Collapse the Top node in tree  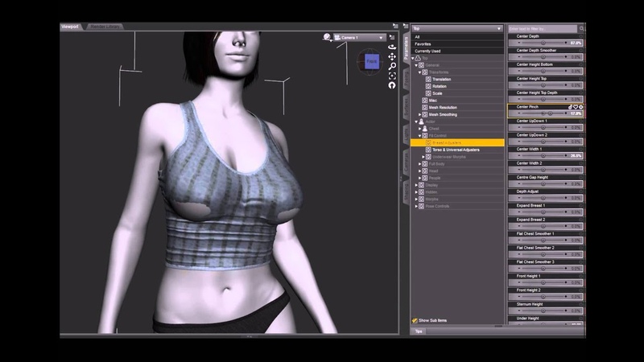point(413,58)
